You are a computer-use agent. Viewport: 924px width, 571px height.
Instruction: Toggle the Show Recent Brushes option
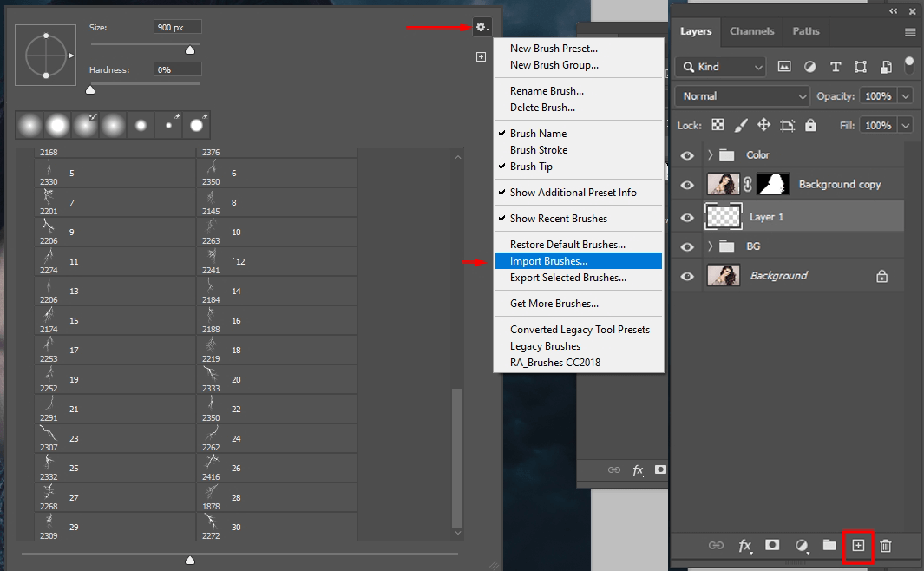pos(559,219)
